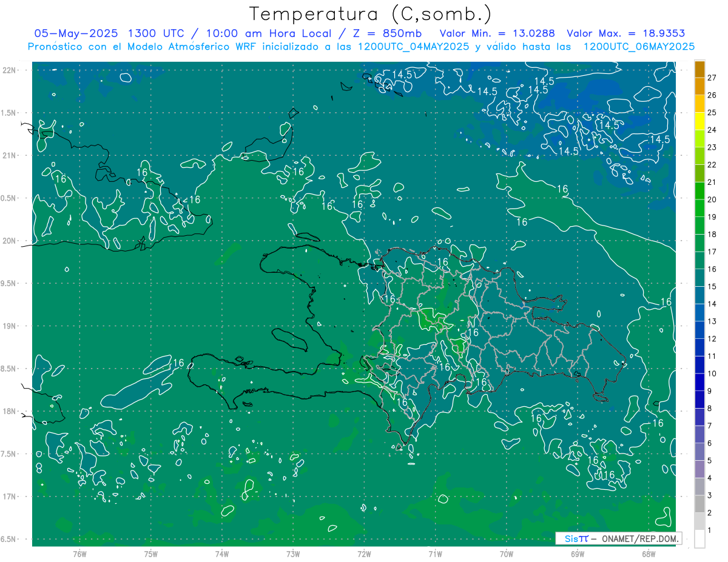The height and width of the screenshot is (562, 728).
Task: Click the '75W' longitude axis label
Action: (x=151, y=554)
